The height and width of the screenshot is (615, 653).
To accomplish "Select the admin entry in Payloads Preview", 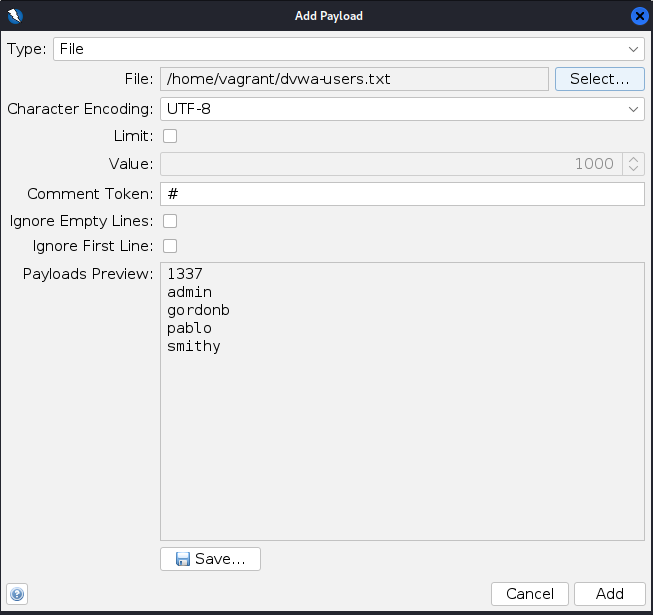I will click(x=190, y=292).
